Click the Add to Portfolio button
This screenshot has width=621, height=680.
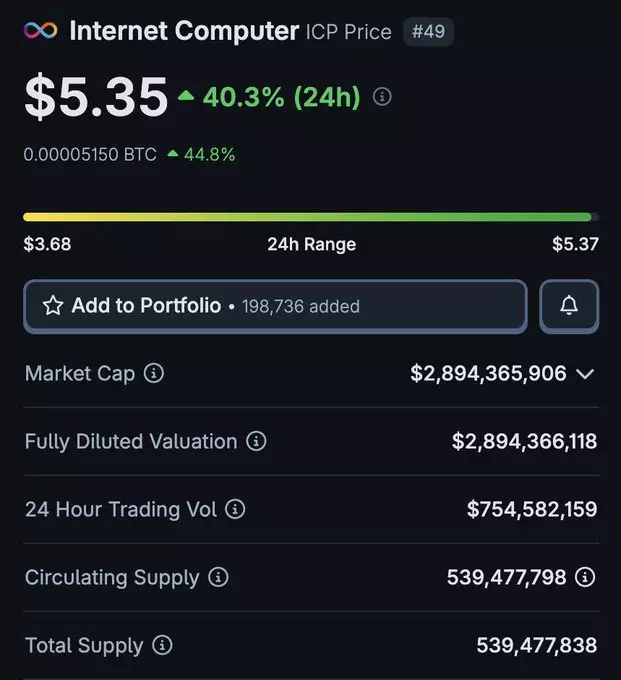pyautogui.click(x=275, y=306)
